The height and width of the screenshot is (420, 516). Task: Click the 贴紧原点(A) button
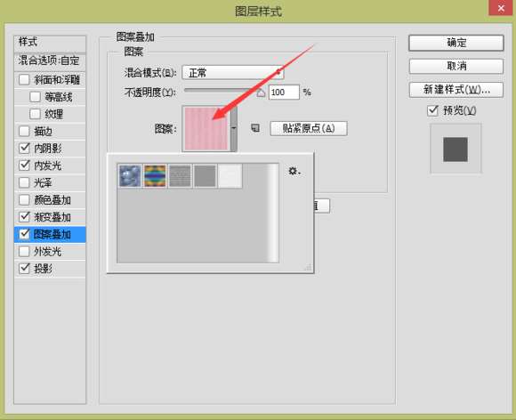pyautogui.click(x=309, y=128)
